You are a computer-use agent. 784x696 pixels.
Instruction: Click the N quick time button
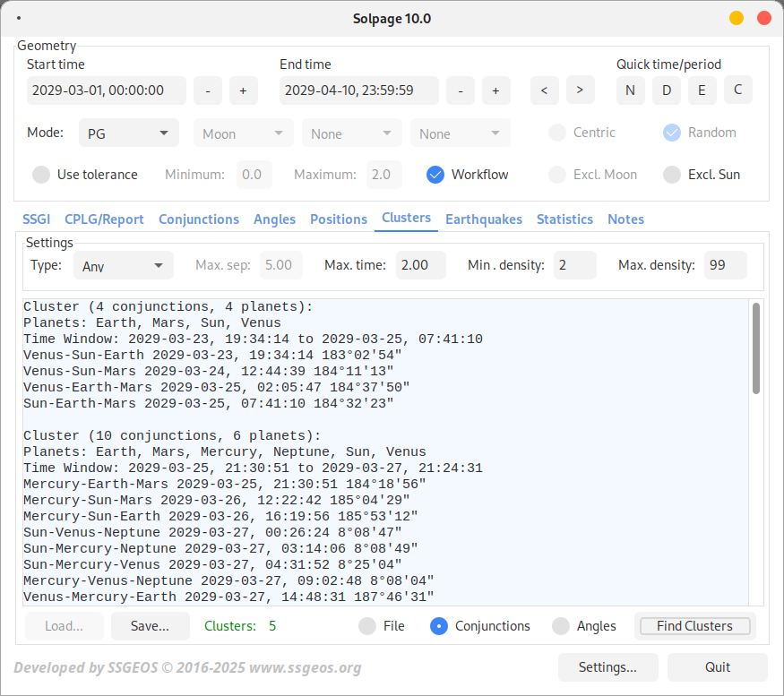click(630, 90)
